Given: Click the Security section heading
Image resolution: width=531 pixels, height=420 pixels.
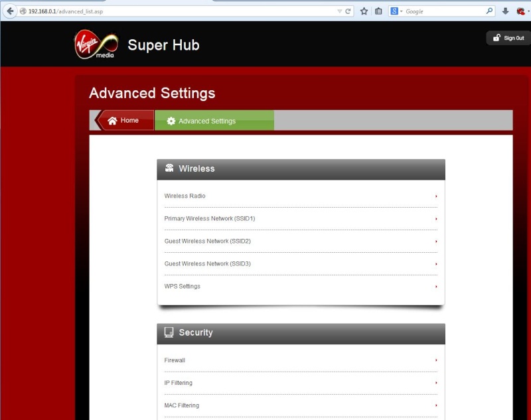Looking at the screenshot, I should pos(196,332).
